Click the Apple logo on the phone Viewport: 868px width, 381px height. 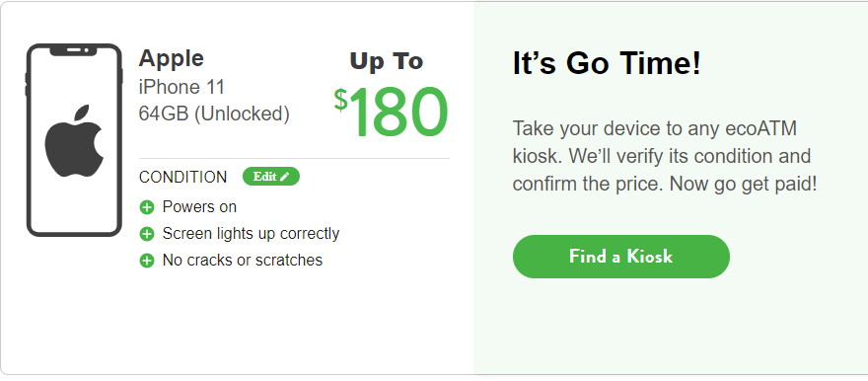point(74,141)
